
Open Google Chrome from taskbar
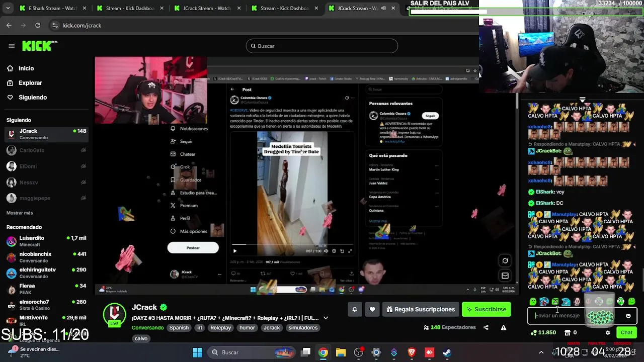pyautogui.click(x=323, y=352)
